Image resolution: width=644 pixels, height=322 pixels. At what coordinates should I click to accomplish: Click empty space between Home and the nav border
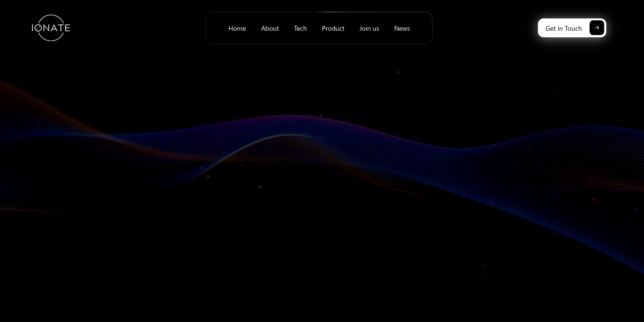pyautogui.click(x=217, y=28)
